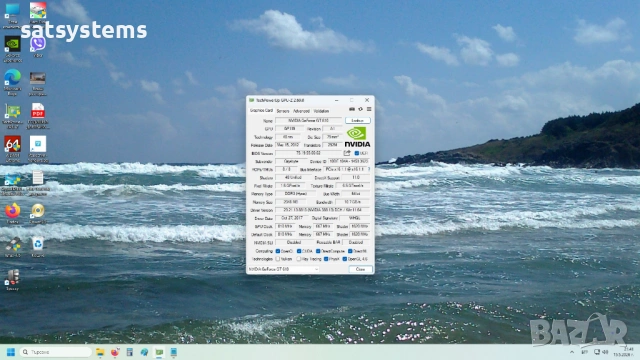Open Edge from the taskbar
640x360 pixels.
coord(144,352)
